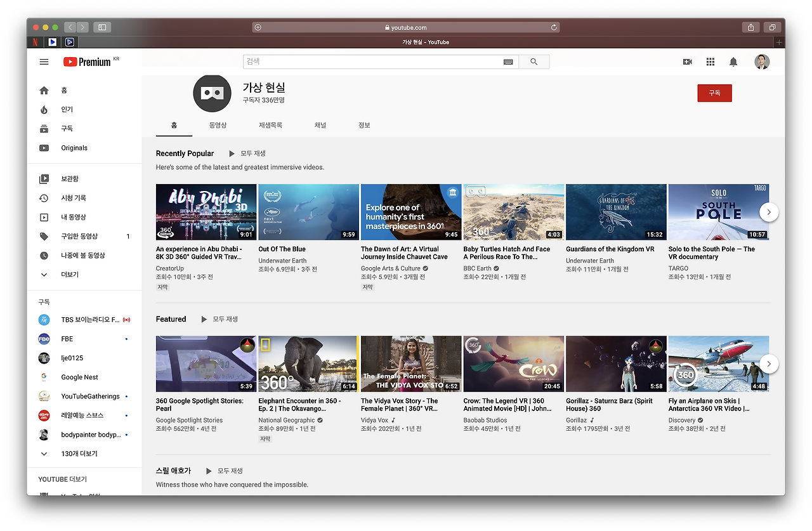Click the 가상 현실 channel avatar
Viewport: 812px width, 531px height.
pyautogui.click(x=213, y=93)
